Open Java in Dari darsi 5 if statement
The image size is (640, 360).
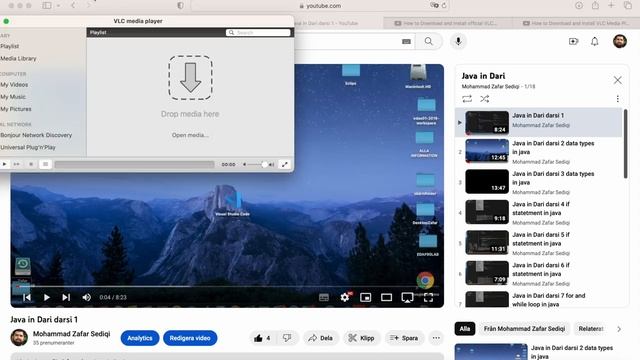click(x=538, y=243)
